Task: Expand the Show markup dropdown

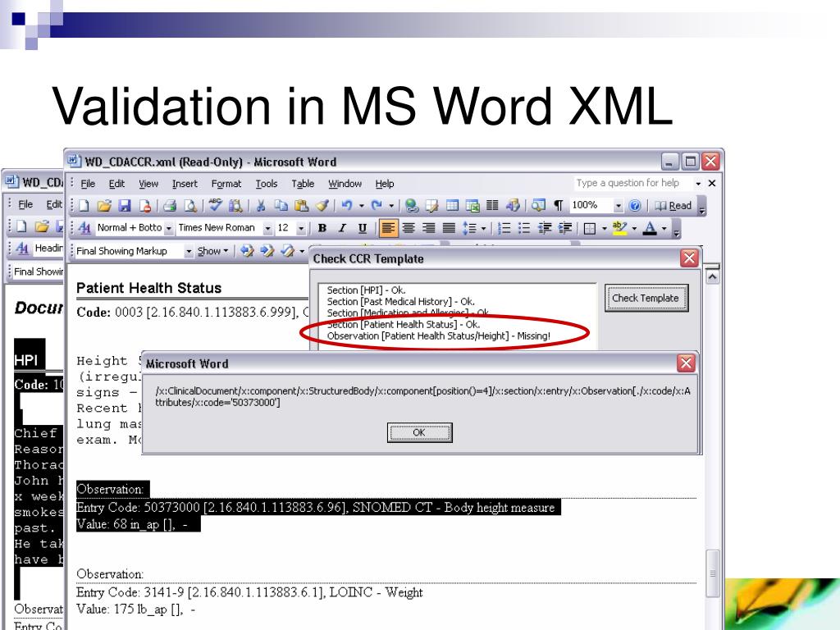Action: [212, 251]
